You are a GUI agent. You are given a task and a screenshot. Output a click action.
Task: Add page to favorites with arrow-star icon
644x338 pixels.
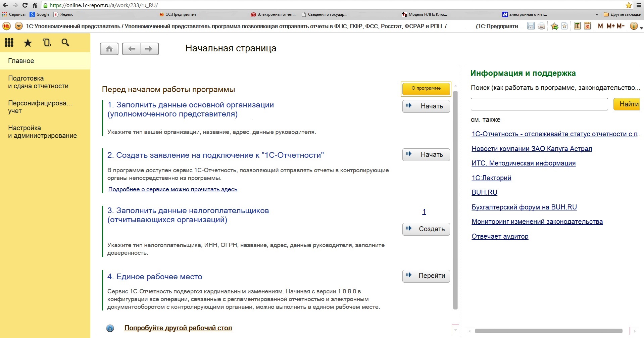click(554, 26)
